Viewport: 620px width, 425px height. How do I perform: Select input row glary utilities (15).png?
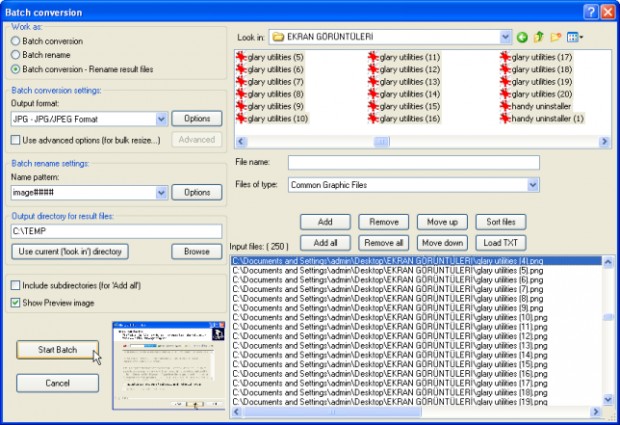tap(416, 364)
